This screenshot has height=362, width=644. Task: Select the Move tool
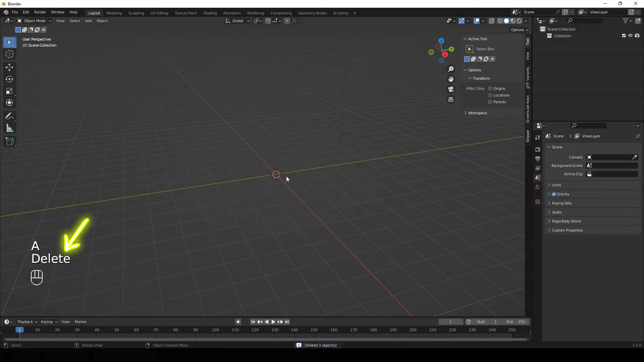[x=9, y=67]
